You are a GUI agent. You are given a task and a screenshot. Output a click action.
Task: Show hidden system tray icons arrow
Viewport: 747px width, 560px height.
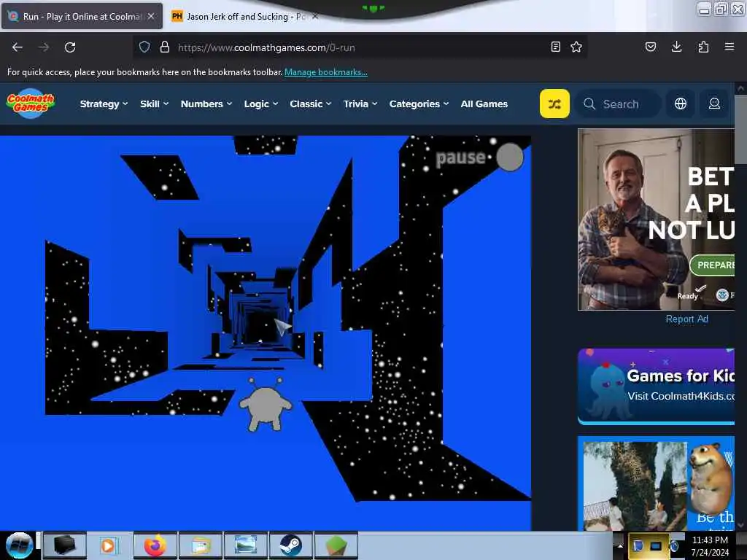(x=620, y=545)
